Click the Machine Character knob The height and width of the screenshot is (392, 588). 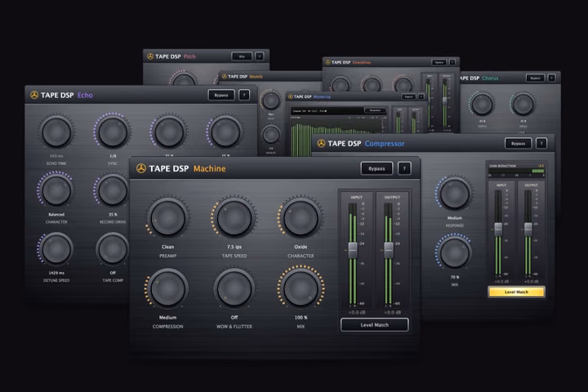click(x=301, y=218)
